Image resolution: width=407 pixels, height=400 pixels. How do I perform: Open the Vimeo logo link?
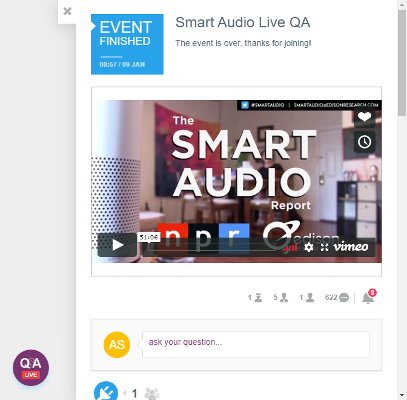pyautogui.click(x=351, y=247)
